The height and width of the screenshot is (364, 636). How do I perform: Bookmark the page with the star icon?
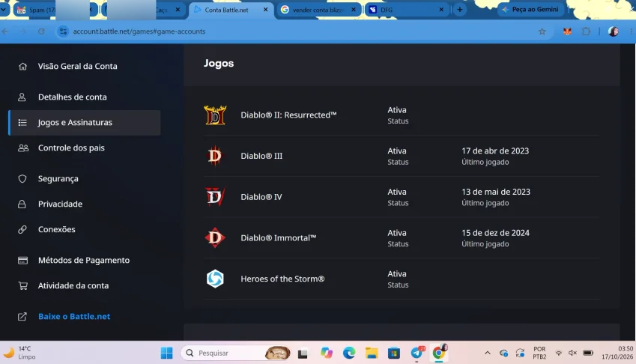click(542, 31)
